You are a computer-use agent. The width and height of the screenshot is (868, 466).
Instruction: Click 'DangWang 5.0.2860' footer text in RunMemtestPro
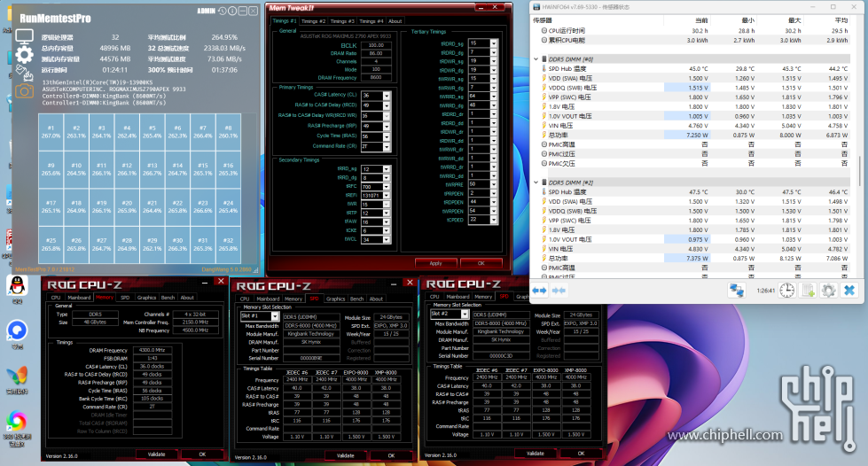[x=226, y=269]
